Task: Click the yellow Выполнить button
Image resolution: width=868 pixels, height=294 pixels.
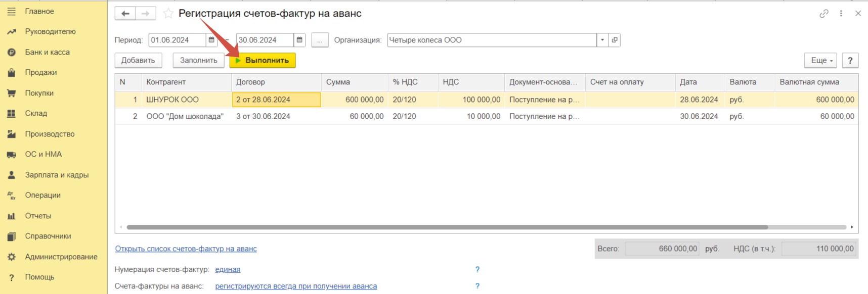Action: (263, 60)
